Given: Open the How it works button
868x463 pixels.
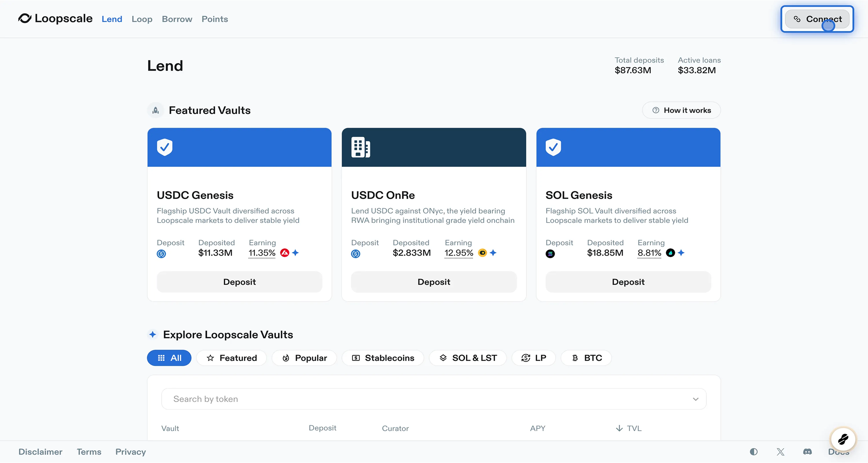Looking at the screenshot, I should click(x=681, y=110).
